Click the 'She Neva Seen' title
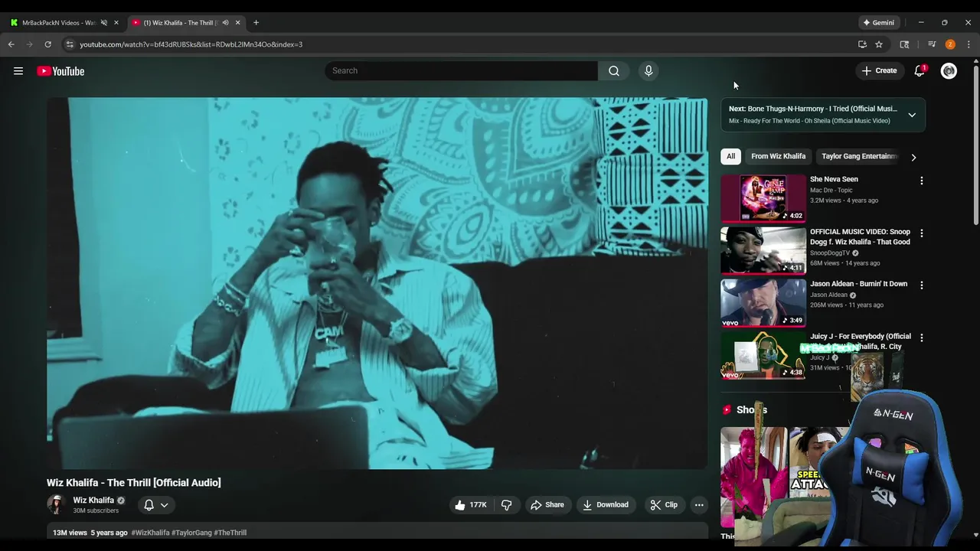The image size is (980, 551). (x=834, y=179)
